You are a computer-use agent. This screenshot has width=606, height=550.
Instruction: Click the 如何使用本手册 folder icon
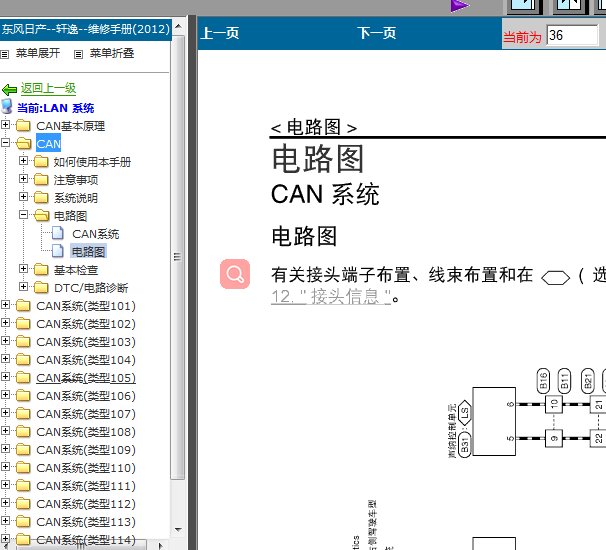[41, 161]
